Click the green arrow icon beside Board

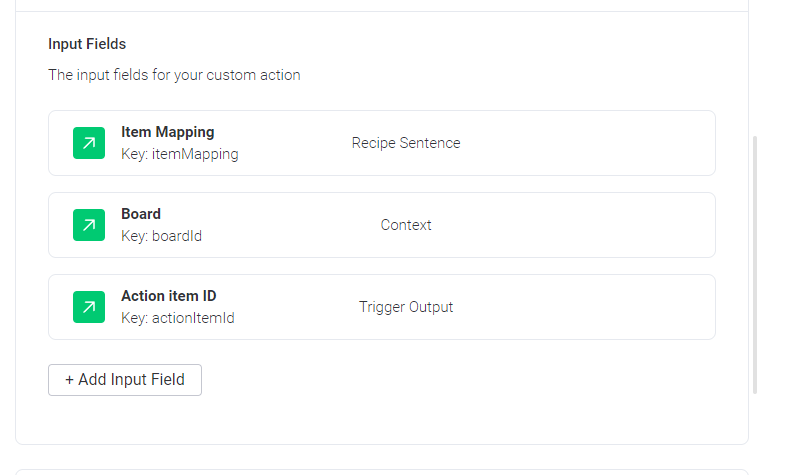pyautogui.click(x=89, y=225)
